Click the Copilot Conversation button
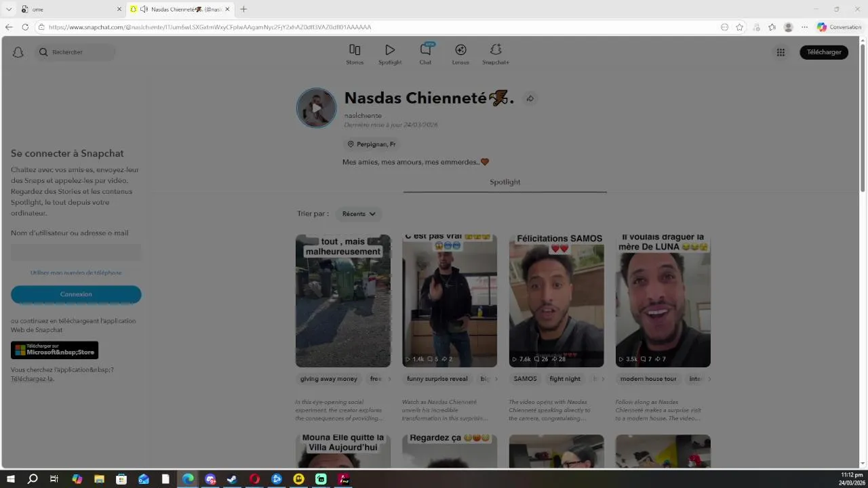 [x=840, y=27]
